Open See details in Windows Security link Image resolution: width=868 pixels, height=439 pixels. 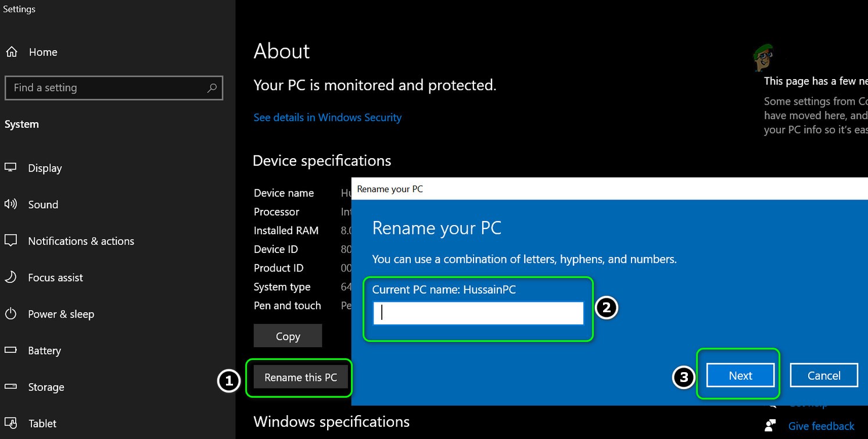(x=327, y=117)
